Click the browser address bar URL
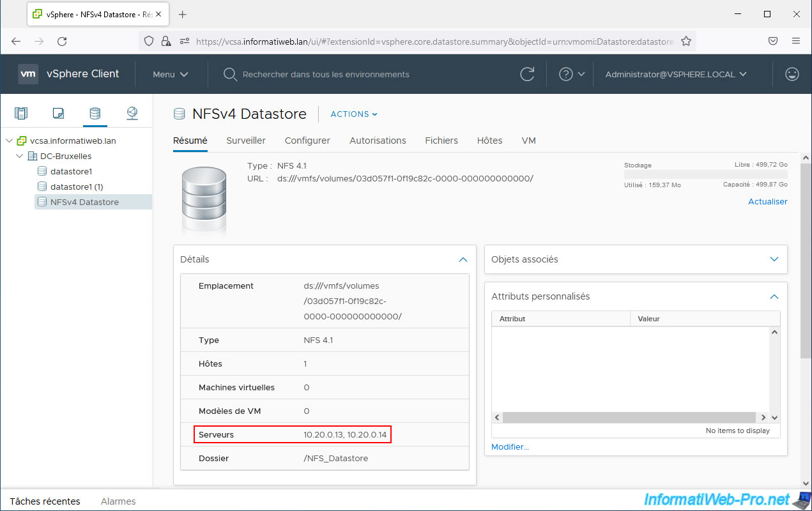Image resolution: width=812 pixels, height=511 pixels. [434, 41]
